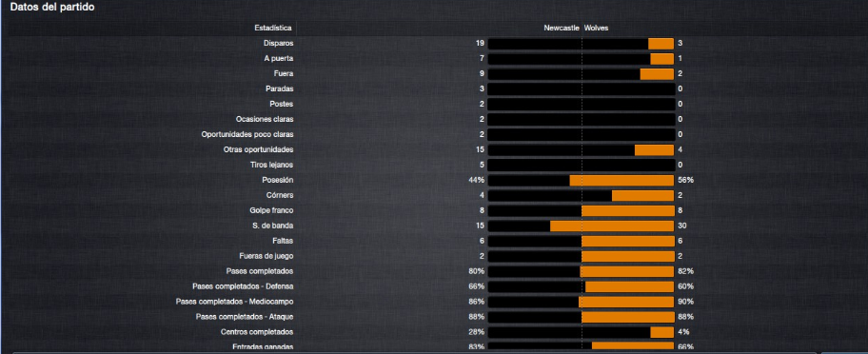Click the Tiros lejanos row label

[x=272, y=165]
